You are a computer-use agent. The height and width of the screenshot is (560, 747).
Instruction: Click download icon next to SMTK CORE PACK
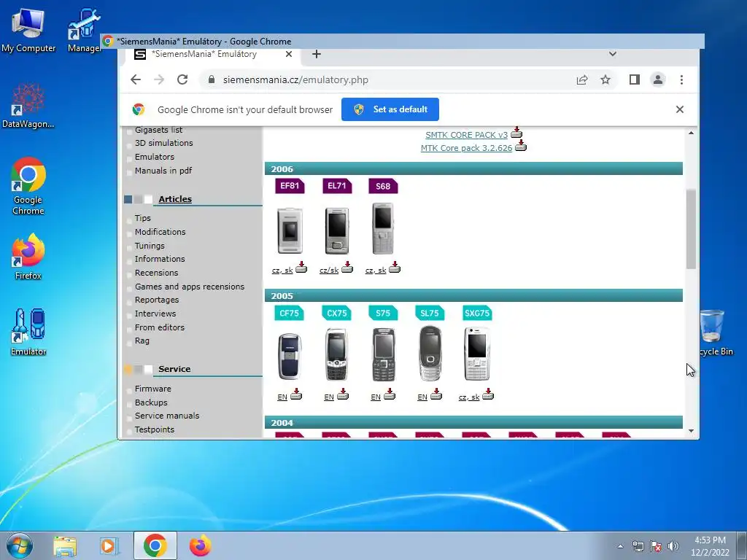(516, 133)
